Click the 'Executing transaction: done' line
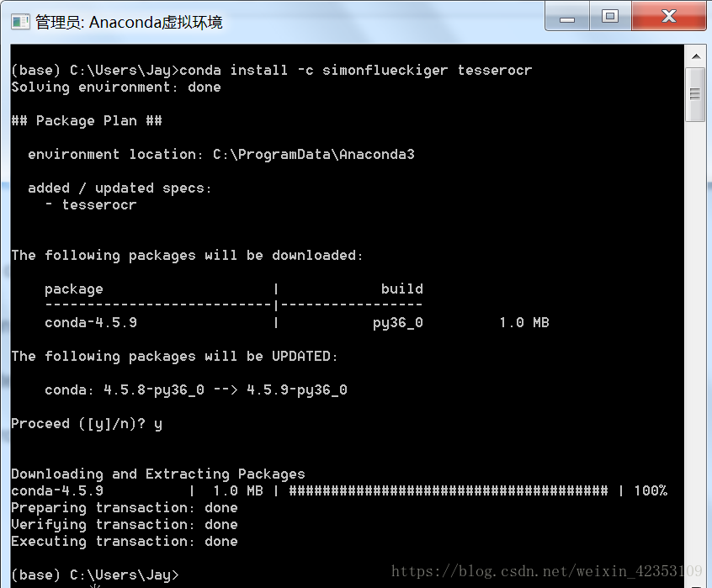 125,541
